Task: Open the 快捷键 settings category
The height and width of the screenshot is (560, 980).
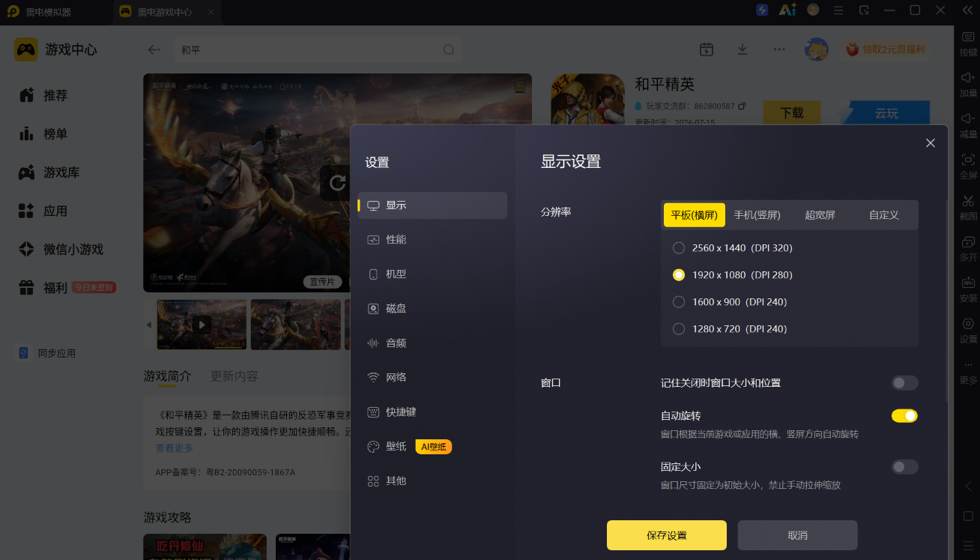Action: click(x=432, y=412)
